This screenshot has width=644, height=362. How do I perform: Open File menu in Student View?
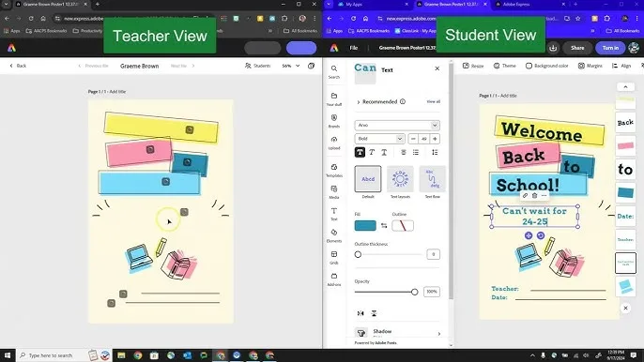354,48
